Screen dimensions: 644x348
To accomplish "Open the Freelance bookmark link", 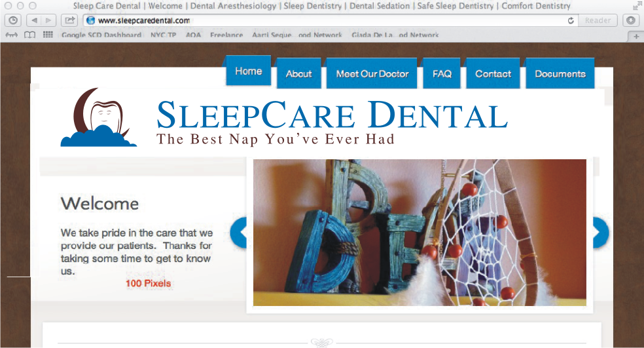I will tap(226, 35).
